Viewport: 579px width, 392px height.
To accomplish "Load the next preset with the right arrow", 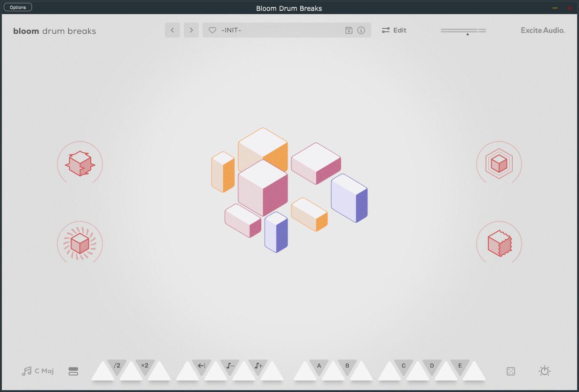I will click(x=191, y=30).
